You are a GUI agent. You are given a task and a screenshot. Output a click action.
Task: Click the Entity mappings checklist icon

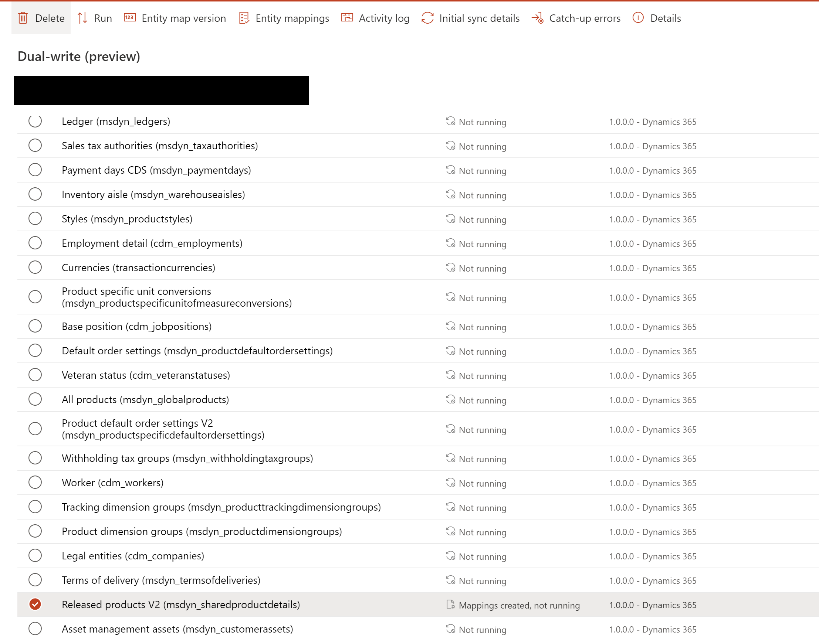(244, 18)
